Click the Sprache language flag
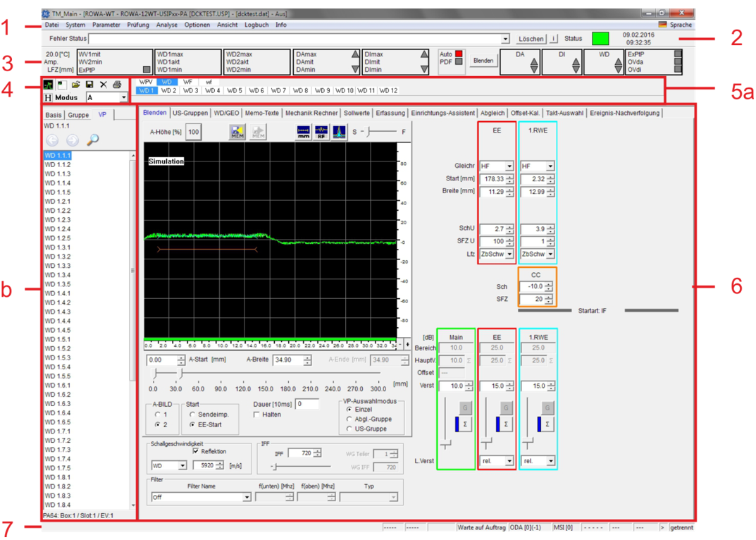756x540 pixels. [x=662, y=25]
